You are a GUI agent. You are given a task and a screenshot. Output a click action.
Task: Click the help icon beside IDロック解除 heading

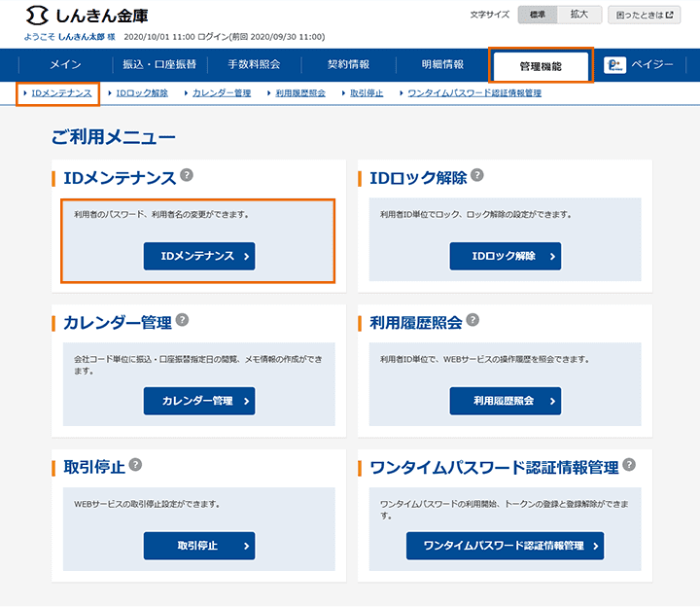click(476, 176)
